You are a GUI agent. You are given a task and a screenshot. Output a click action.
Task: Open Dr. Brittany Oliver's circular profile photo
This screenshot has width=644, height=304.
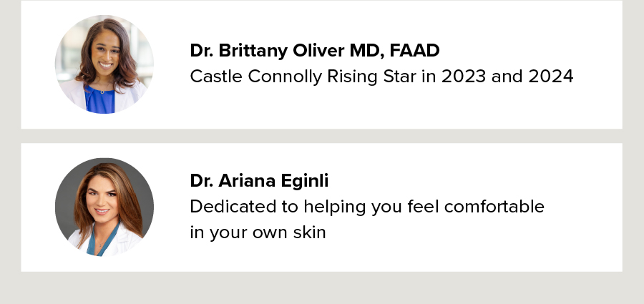click(x=104, y=64)
